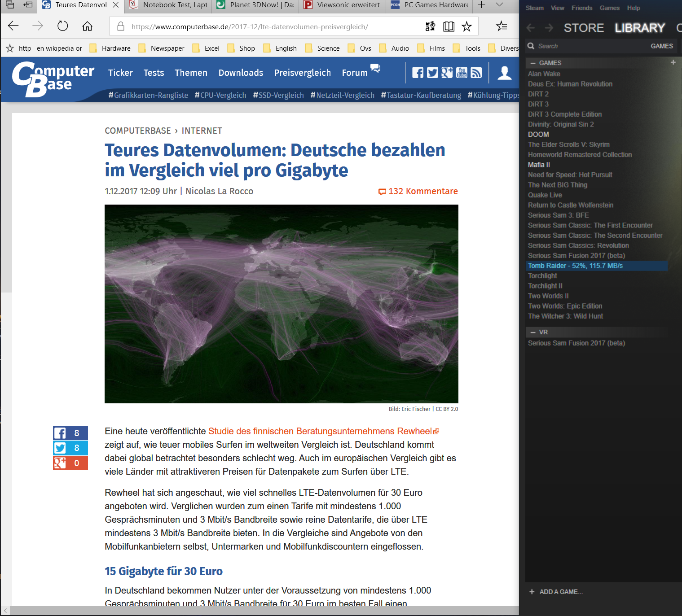Collapse the GAMES category in Steam
The height and width of the screenshot is (616, 682).
click(533, 63)
